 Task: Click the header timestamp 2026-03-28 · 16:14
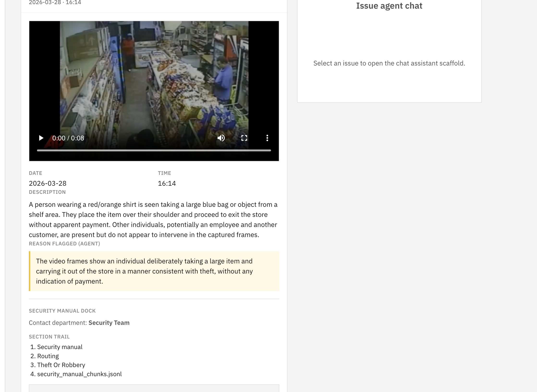55,2
